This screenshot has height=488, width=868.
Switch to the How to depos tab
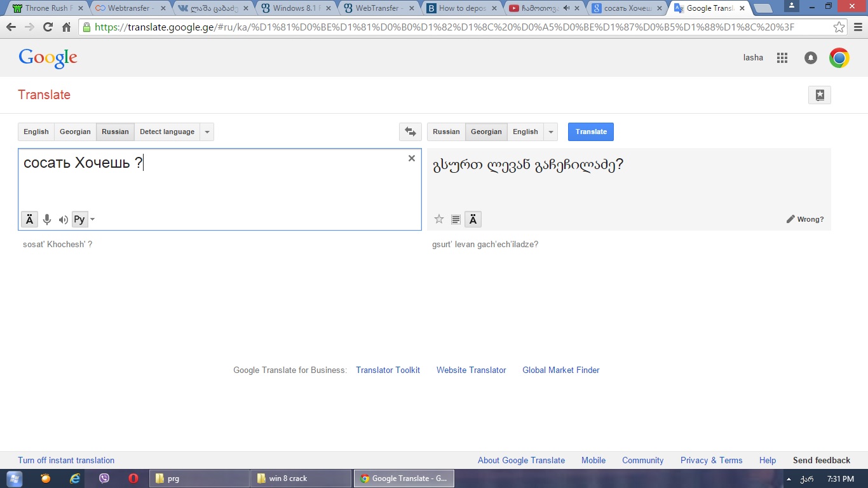[463, 8]
